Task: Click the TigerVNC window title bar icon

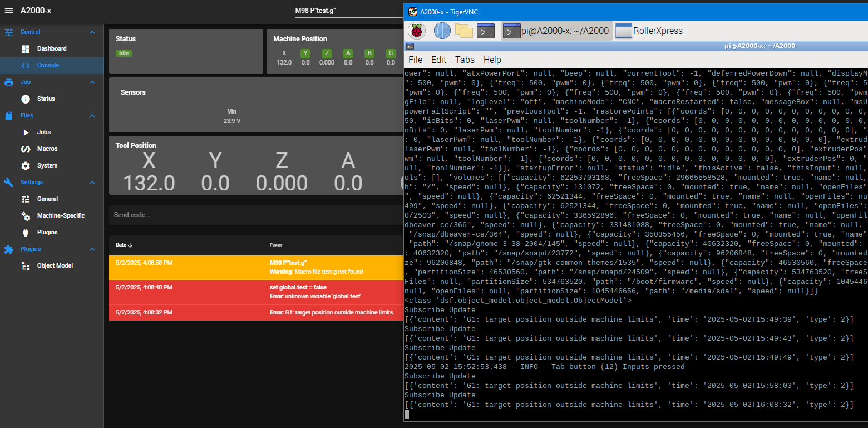Action: pyautogui.click(x=412, y=11)
